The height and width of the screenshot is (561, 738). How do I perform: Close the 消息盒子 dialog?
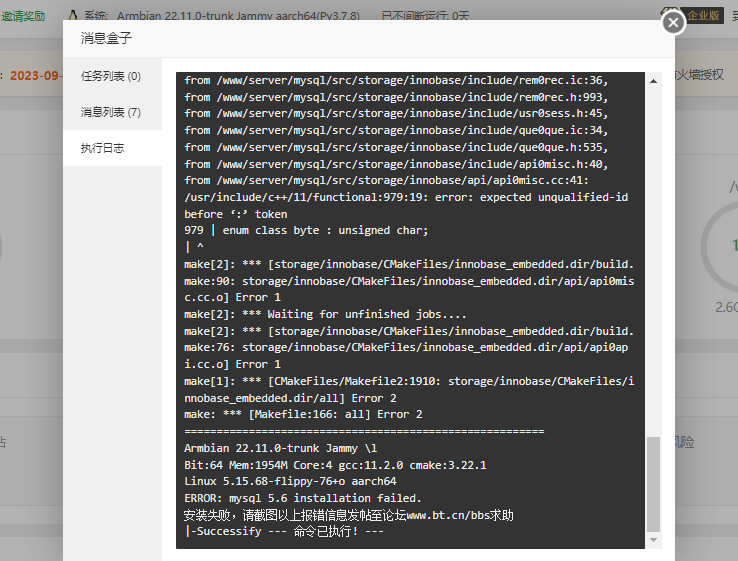tap(673, 22)
